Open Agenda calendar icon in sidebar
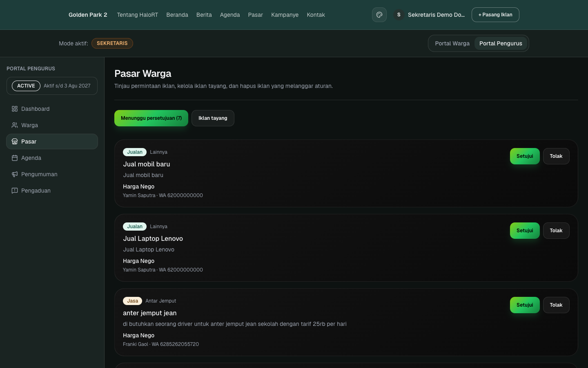The height and width of the screenshot is (368, 588). [x=15, y=158]
